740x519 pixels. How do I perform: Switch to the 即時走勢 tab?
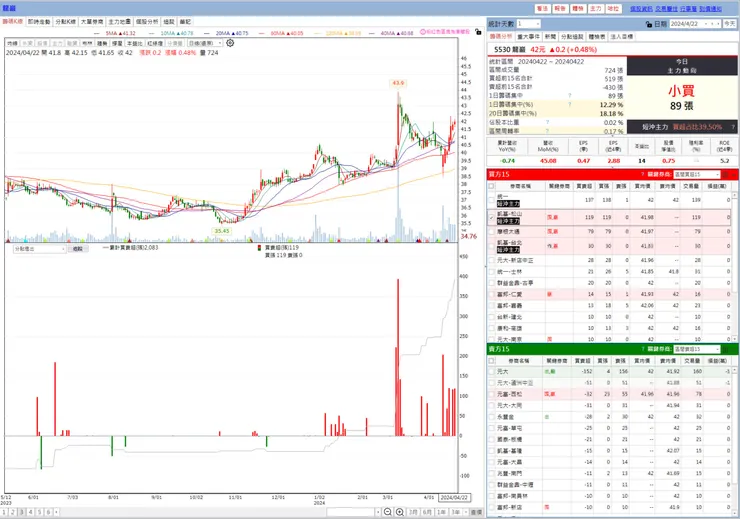[39, 22]
